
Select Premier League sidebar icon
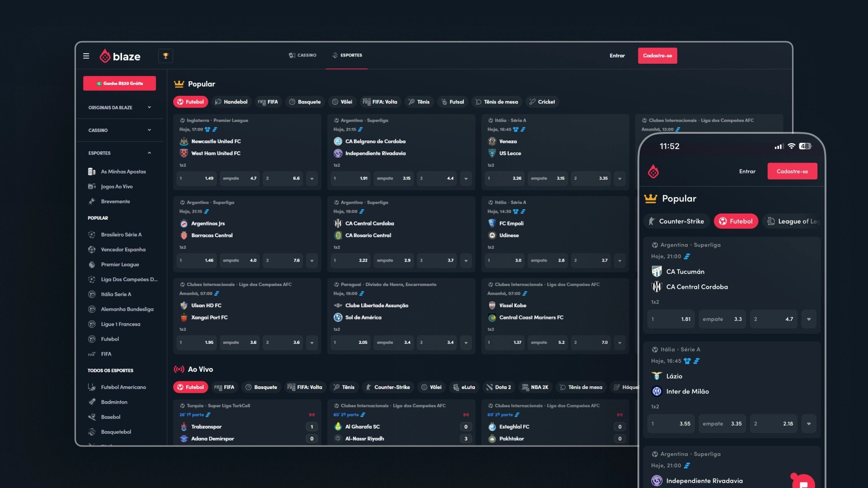point(92,264)
